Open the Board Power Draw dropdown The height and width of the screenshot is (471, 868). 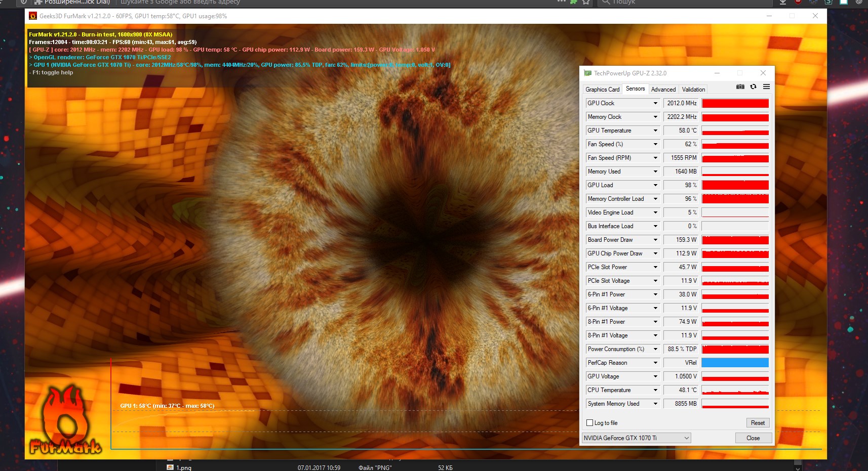tap(655, 240)
